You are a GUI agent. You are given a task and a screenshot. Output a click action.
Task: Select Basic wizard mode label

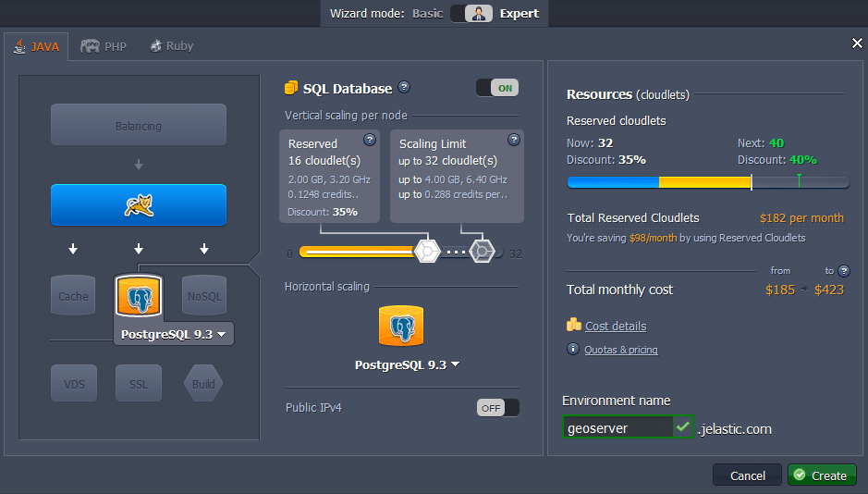point(427,13)
